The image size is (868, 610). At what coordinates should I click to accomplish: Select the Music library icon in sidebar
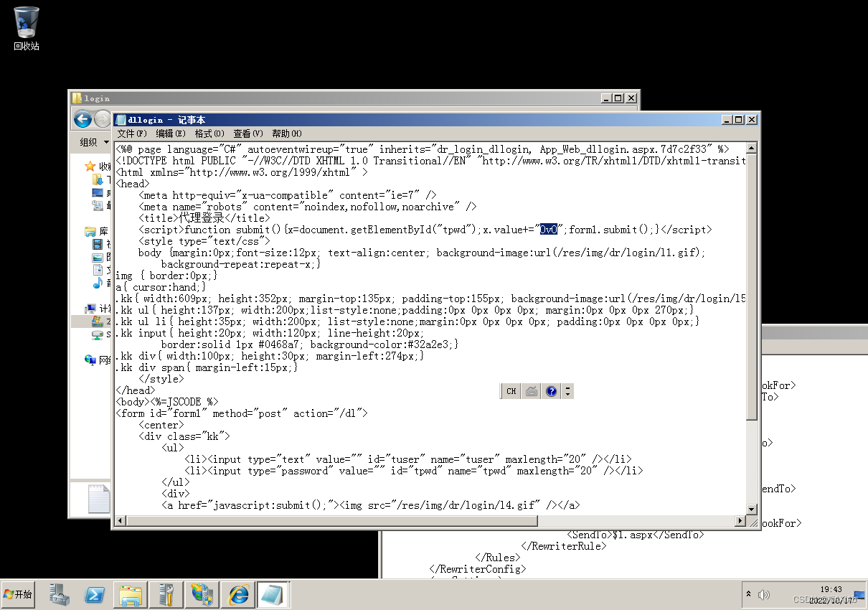pyautogui.click(x=98, y=283)
